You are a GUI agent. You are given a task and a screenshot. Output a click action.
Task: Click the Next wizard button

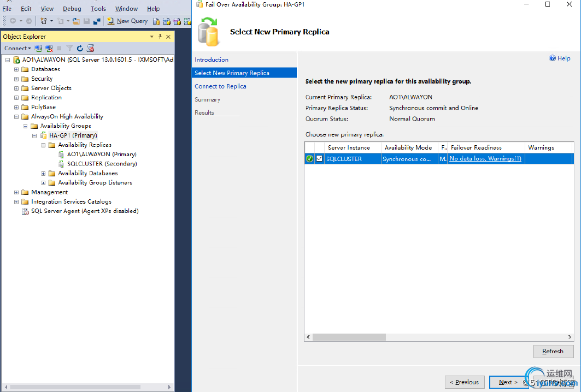coord(508,382)
